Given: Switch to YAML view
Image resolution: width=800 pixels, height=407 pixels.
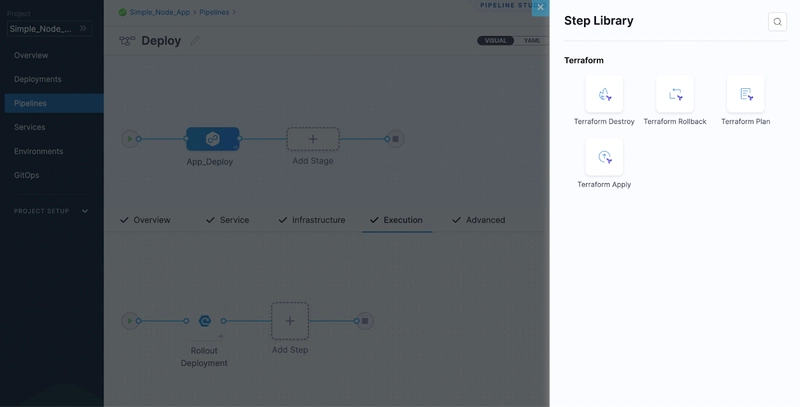Looking at the screenshot, I should click(x=532, y=41).
